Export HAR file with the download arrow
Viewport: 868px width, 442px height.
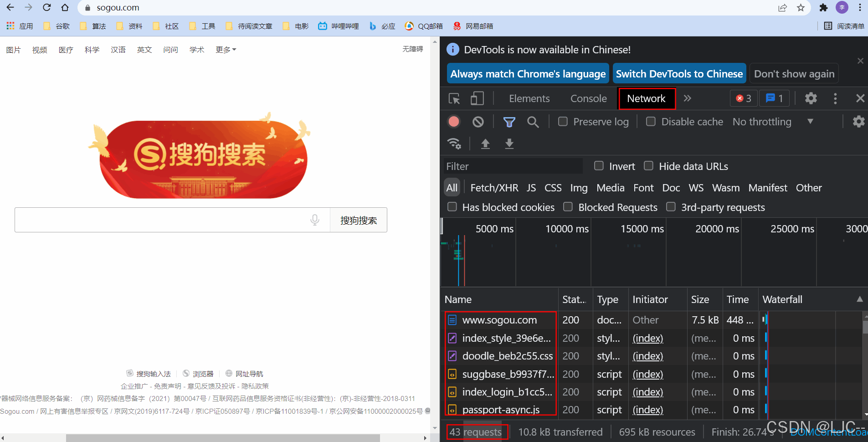[509, 144]
